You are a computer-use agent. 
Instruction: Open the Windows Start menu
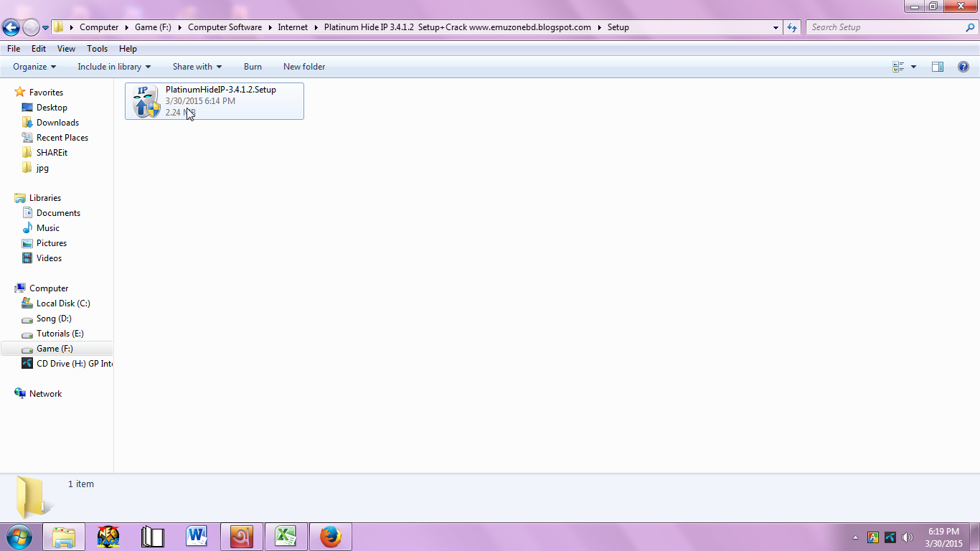(18, 537)
